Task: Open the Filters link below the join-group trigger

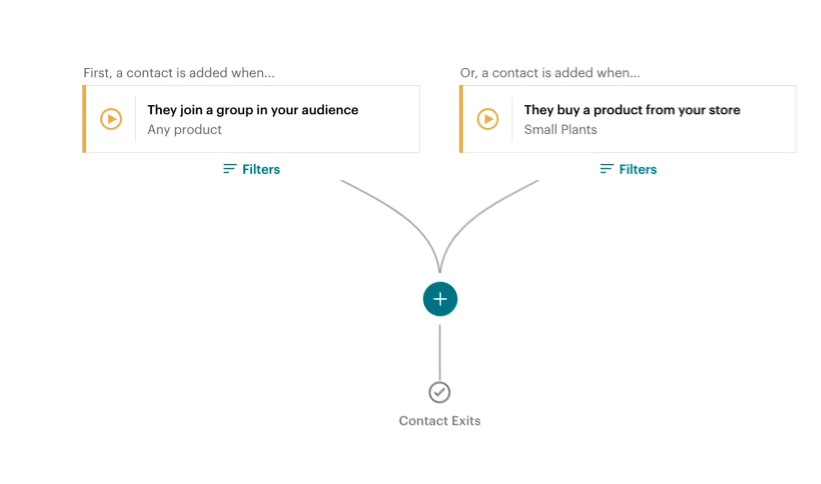Action: [x=261, y=169]
